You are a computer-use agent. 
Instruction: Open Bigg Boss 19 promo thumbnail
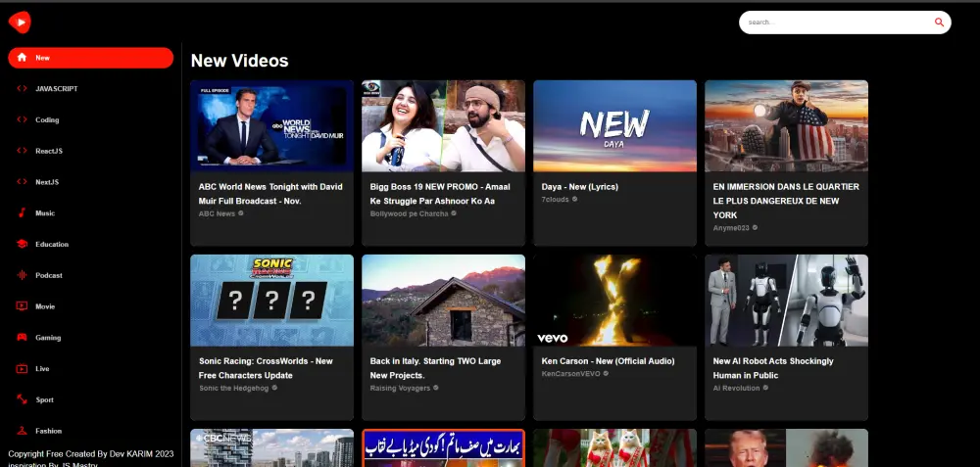click(443, 125)
